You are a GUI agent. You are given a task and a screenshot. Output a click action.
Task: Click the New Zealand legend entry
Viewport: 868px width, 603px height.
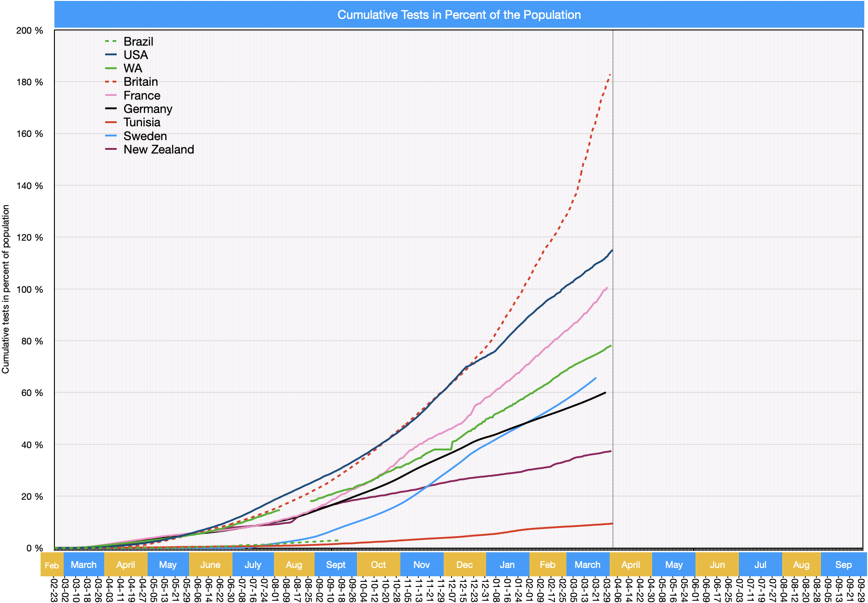click(158, 149)
